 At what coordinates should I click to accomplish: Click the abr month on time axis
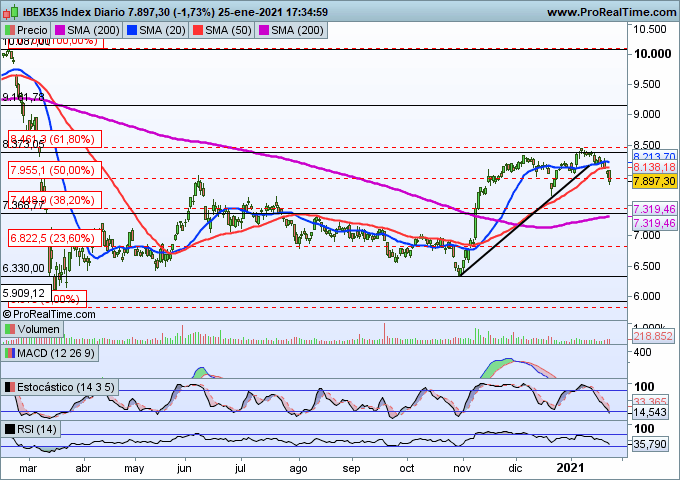(x=83, y=469)
